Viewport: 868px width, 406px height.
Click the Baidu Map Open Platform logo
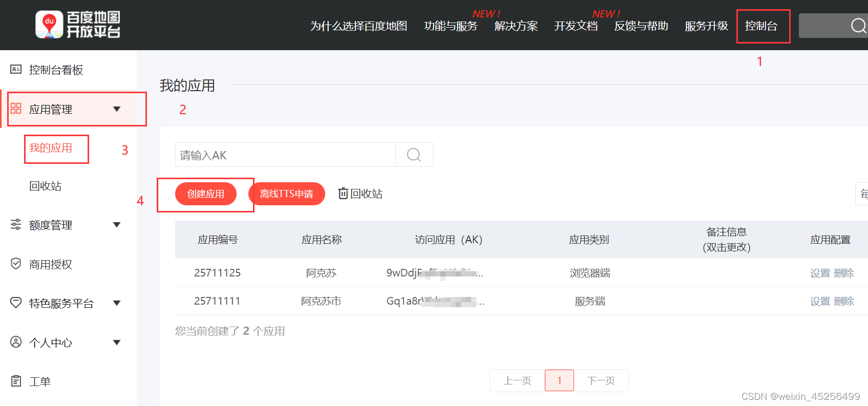pos(78,25)
